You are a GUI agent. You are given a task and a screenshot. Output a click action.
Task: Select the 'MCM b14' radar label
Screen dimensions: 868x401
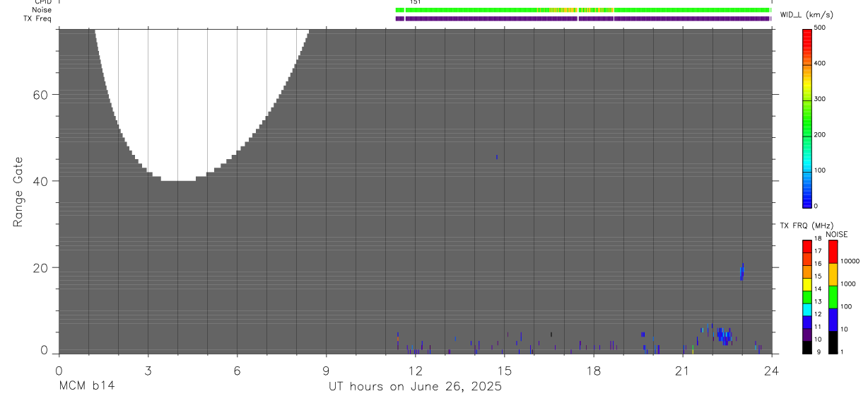click(87, 386)
